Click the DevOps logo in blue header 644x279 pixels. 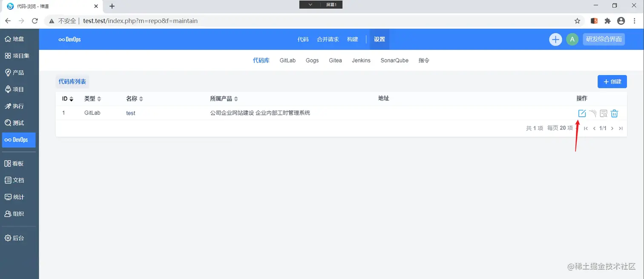pyautogui.click(x=70, y=40)
